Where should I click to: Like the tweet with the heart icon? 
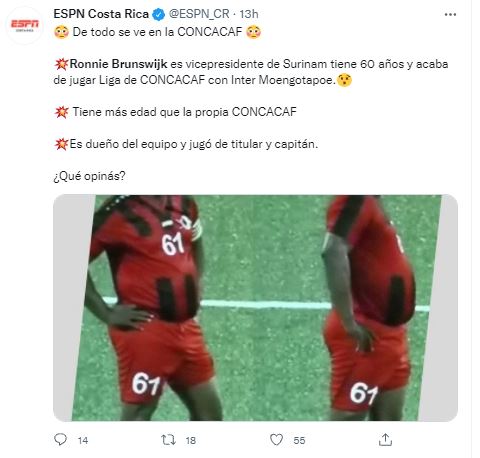click(x=276, y=440)
